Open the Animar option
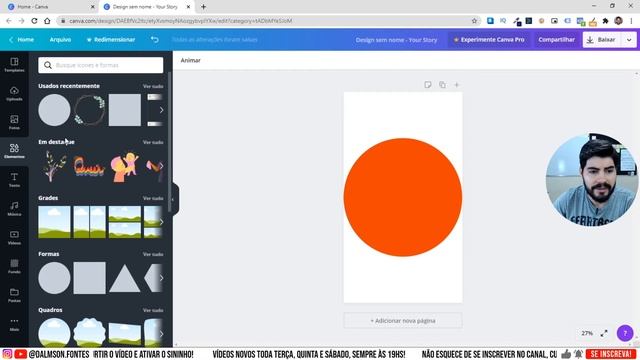This screenshot has width=640, height=360. coord(191,60)
